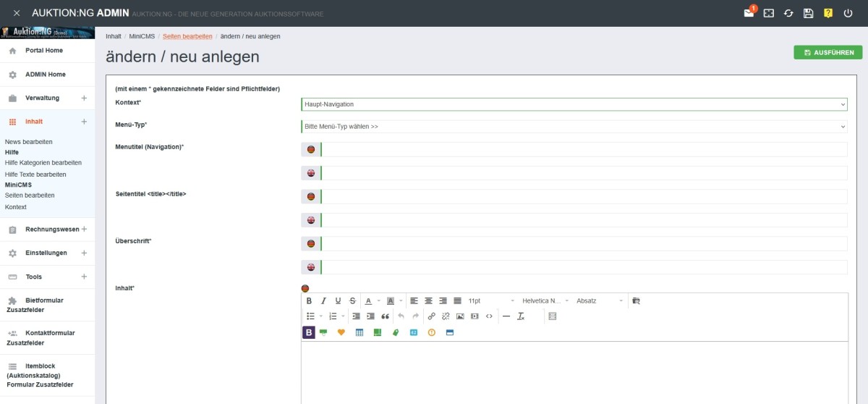Viewport: 868px width, 404px height.
Task: Insert a horizontal line in editor
Action: 506,316
